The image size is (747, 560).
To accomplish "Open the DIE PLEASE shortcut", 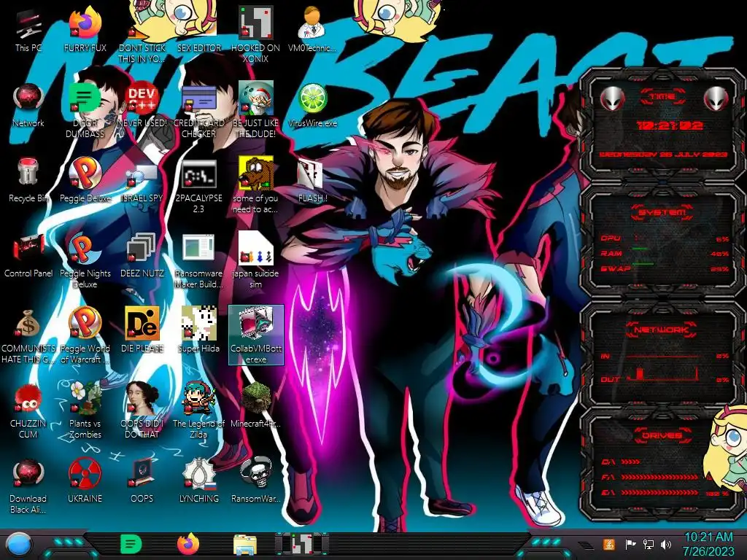I will pos(142,330).
